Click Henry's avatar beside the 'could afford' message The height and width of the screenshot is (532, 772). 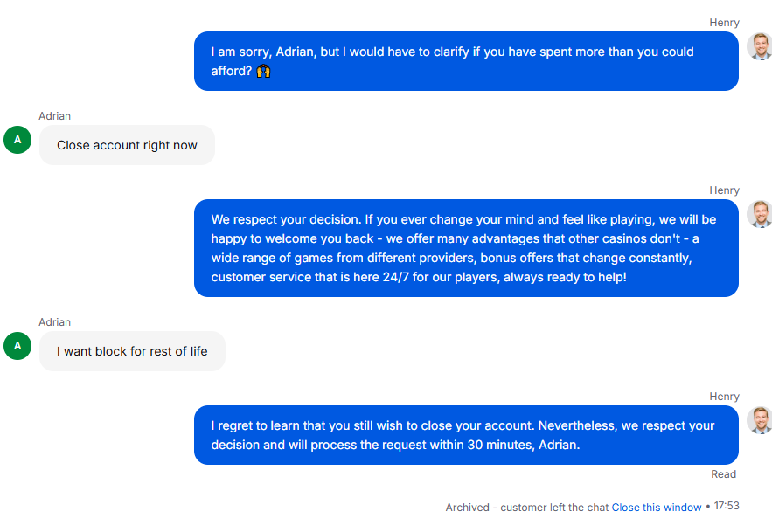[759, 46]
